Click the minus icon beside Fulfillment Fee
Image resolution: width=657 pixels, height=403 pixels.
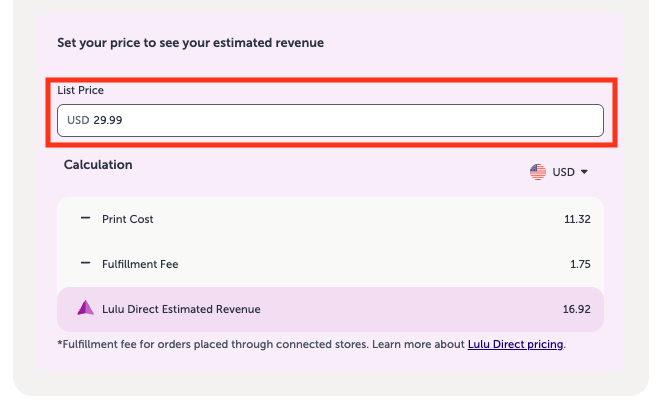point(85,263)
